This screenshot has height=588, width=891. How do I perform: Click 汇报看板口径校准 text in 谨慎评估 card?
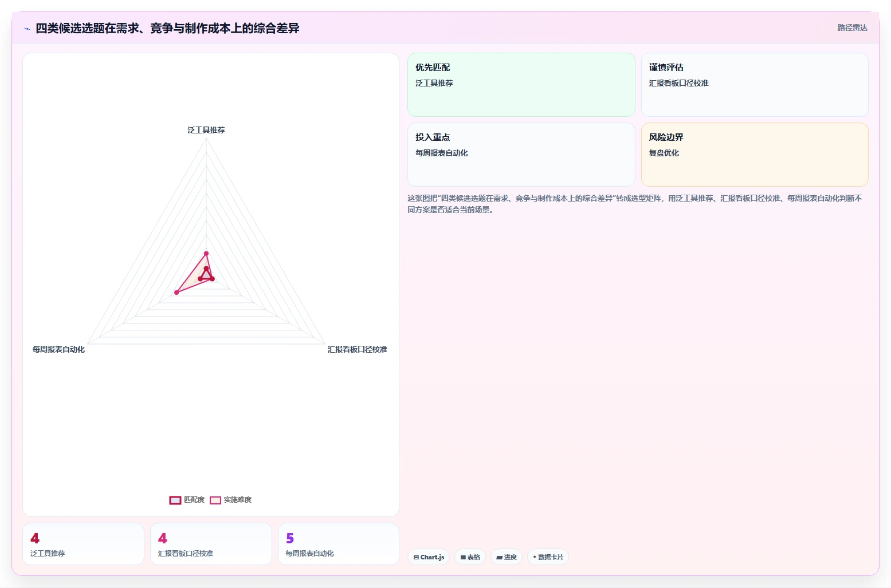tap(678, 83)
